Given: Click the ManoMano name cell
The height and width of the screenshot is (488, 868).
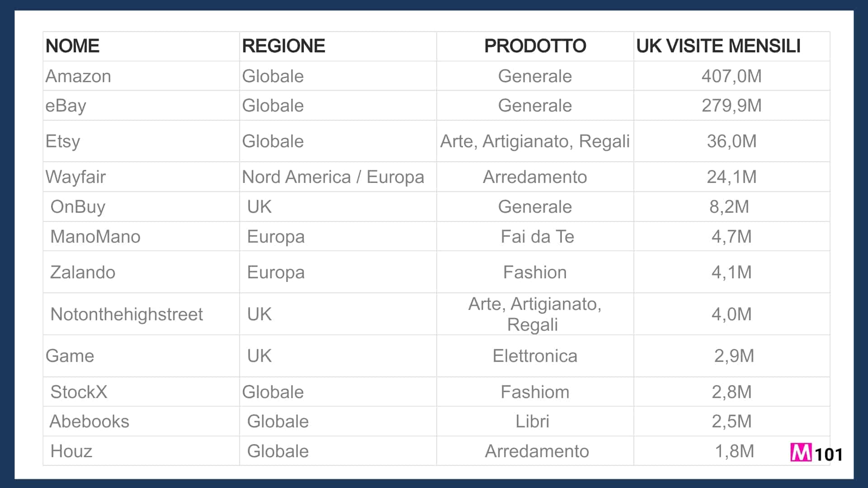Looking at the screenshot, I should click(95, 236).
